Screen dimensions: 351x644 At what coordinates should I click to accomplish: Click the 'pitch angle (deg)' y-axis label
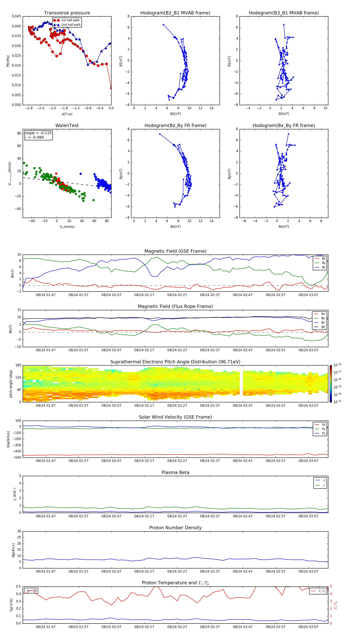[x=11, y=384]
